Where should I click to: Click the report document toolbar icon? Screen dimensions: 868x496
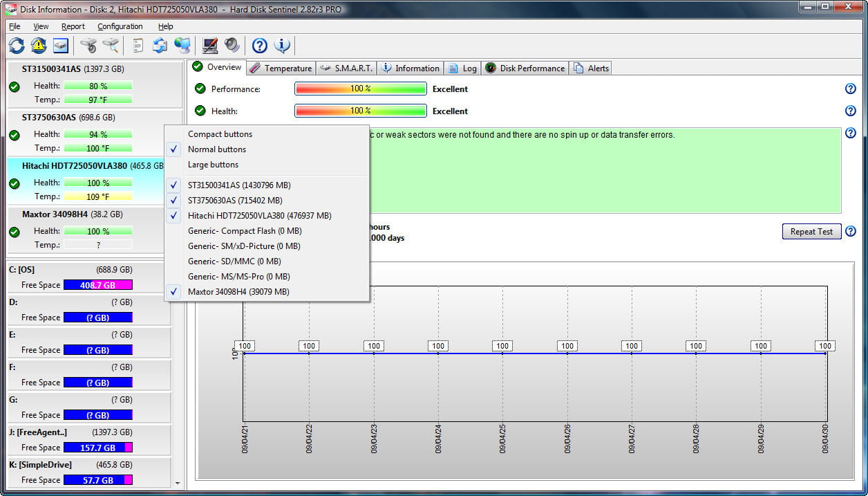coord(138,46)
